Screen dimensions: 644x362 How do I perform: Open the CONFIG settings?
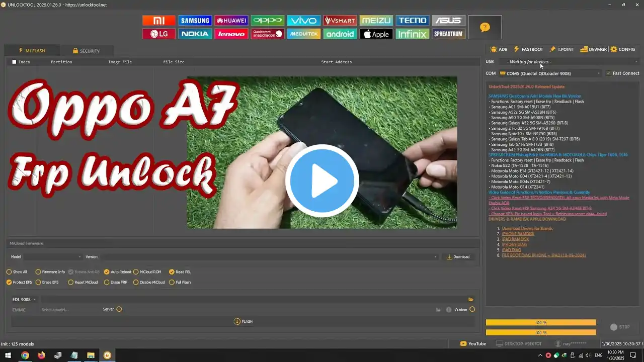tap(623, 50)
